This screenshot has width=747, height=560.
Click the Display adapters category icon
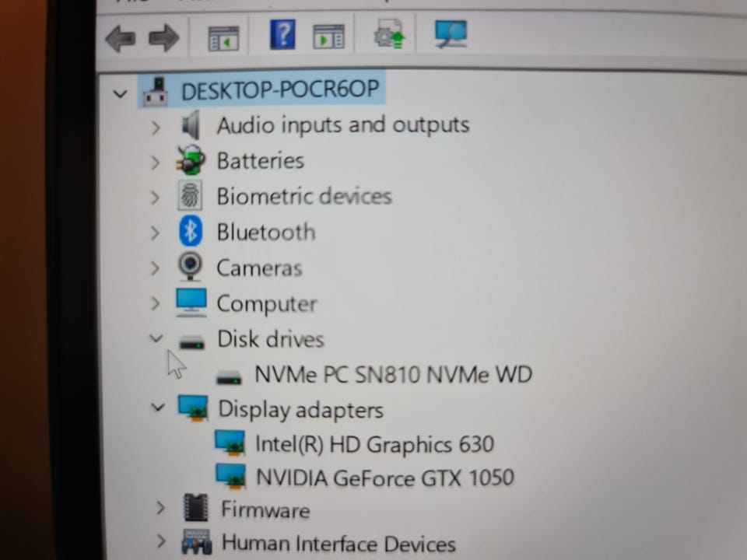tap(193, 408)
